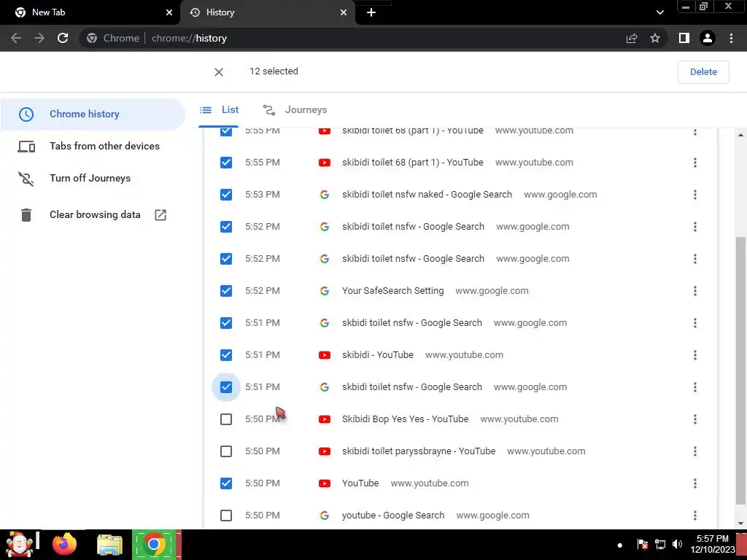Image resolution: width=747 pixels, height=560 pixels.
Task: Check the skibidi toilet paryssbrayne entry
Action: pyautogui.click(x=226, y=451)
